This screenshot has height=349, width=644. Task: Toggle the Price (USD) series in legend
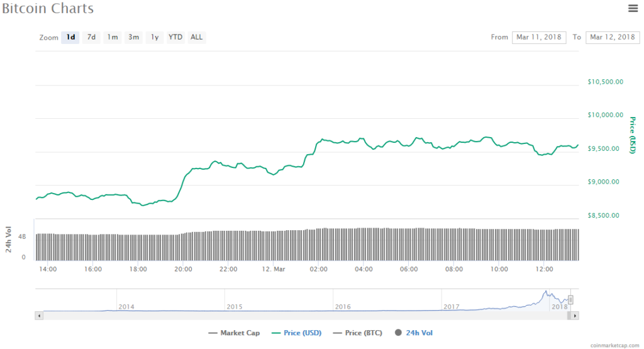pos(296,333)
